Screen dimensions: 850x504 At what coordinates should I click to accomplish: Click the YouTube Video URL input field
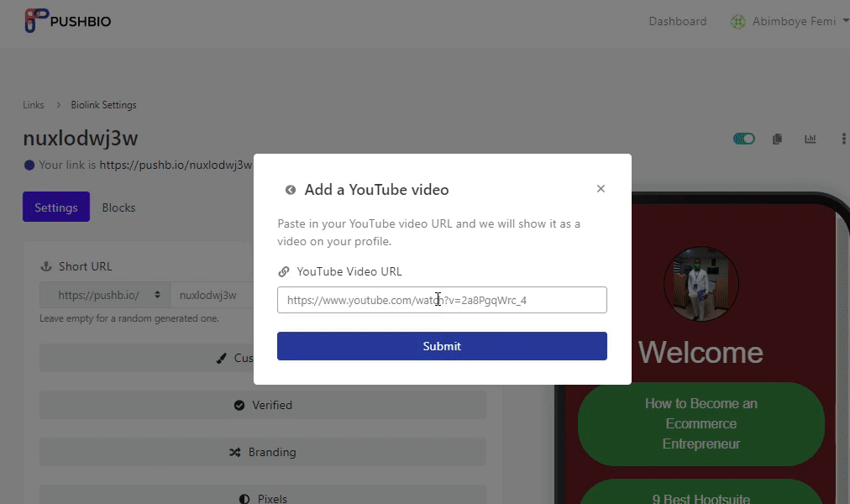[x=442, y=300]
